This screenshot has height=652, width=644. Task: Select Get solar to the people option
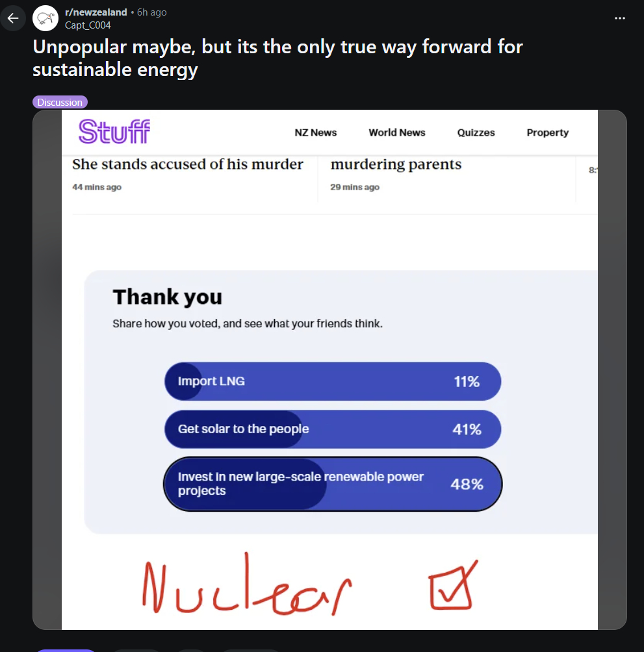332,429
